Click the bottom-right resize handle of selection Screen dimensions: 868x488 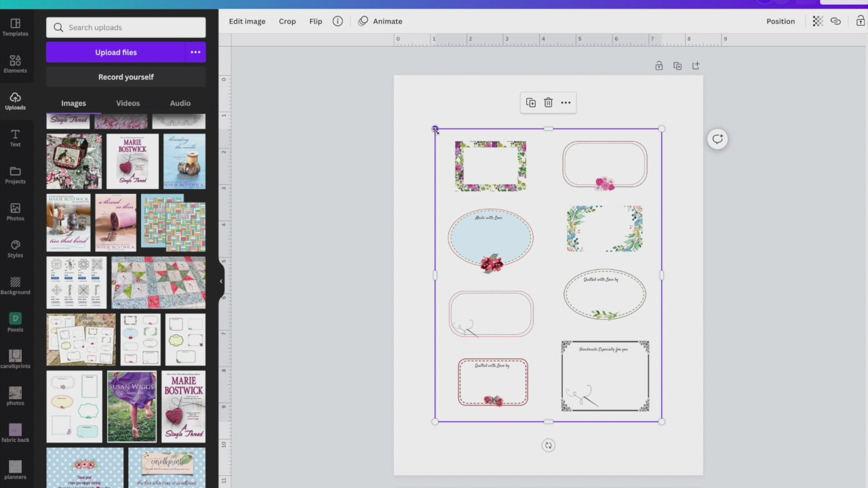pyautogui.click(x=662, y=422)
